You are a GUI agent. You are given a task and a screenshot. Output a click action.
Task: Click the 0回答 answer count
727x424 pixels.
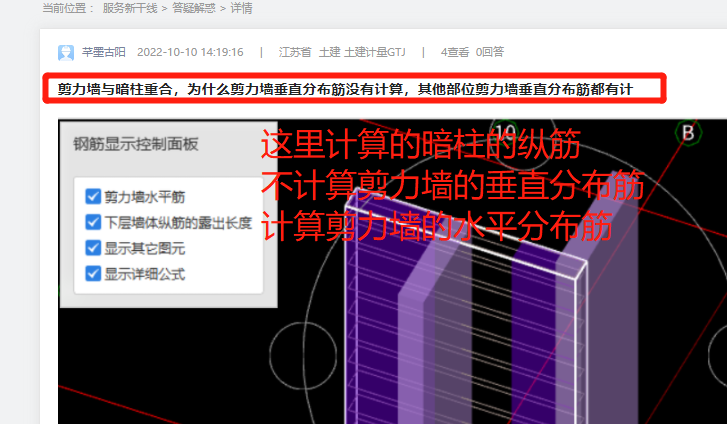point(490,52)
